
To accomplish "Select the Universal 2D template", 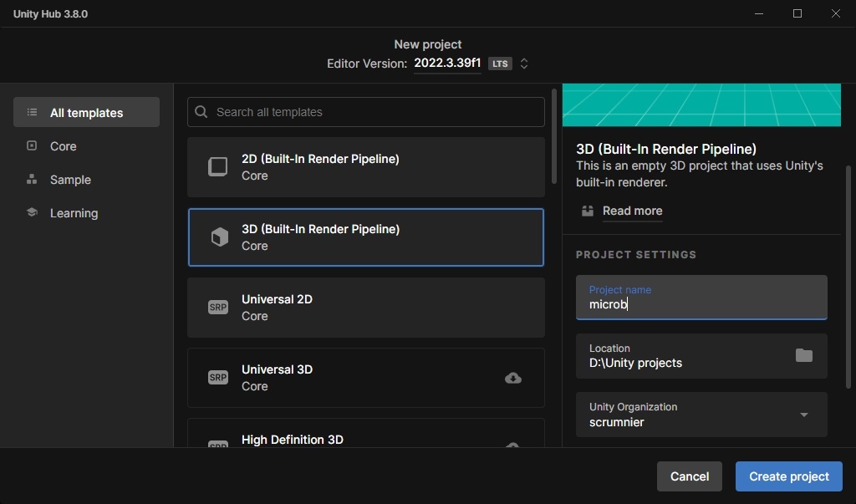I will pos(366,308).
